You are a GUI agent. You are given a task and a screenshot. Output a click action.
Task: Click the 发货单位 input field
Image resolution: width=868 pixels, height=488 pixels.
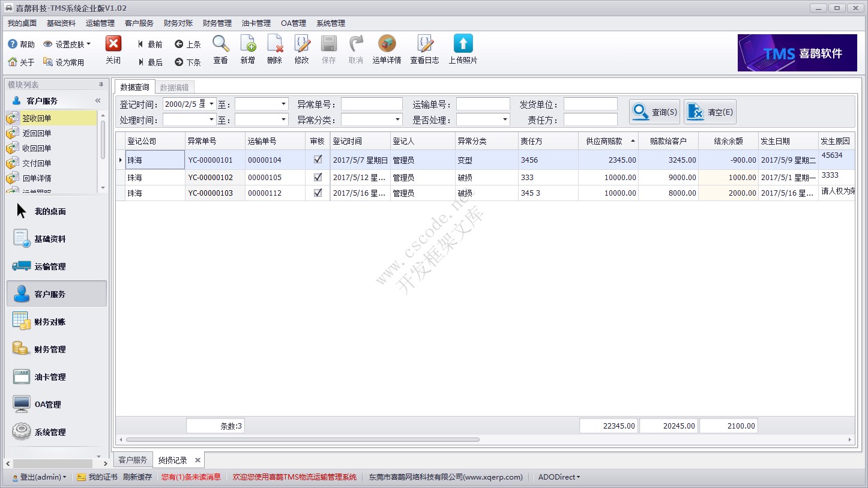590,104
